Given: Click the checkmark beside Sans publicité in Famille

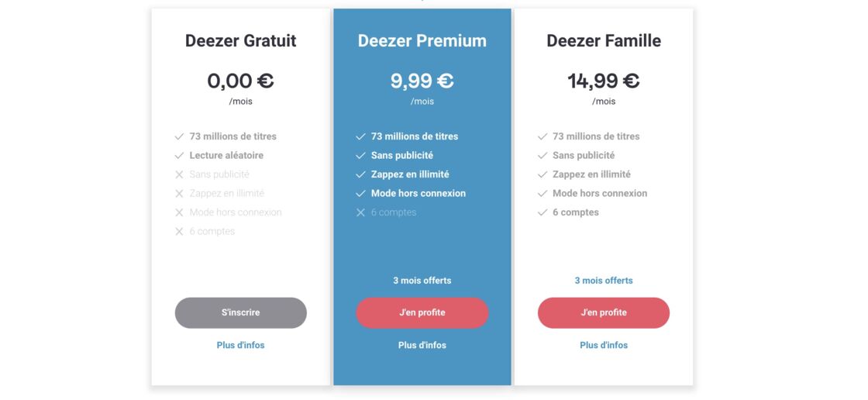Looking at the screenshot, I should tap(542, 156).
